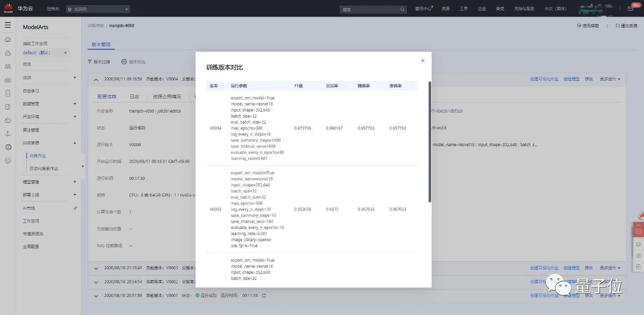Open 更多操作 dropdown for V0003 row

click(x=610, y=268)
